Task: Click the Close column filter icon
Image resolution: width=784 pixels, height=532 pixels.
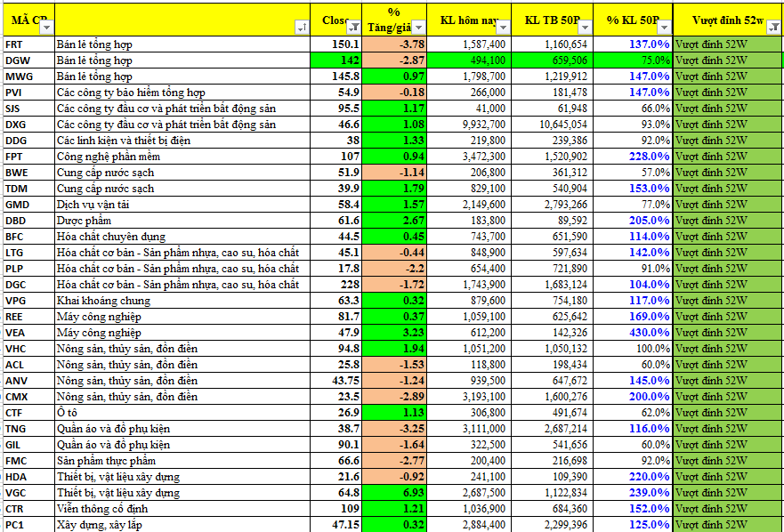Action: point(353,27)
